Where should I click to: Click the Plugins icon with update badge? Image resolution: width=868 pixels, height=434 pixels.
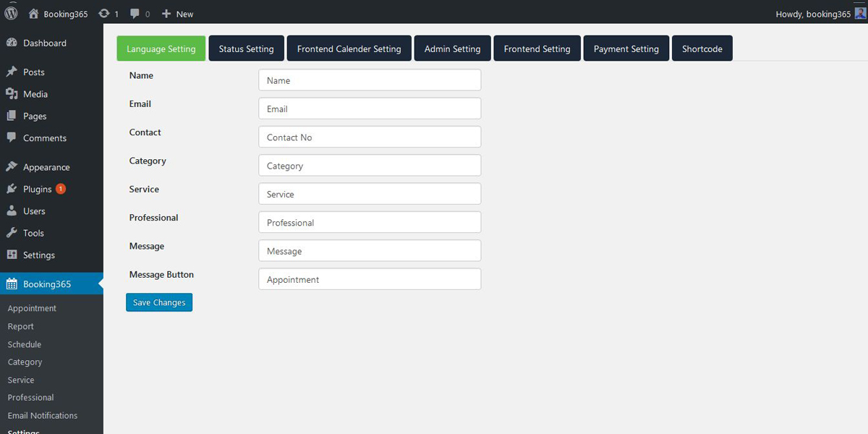tap(12, 189)
